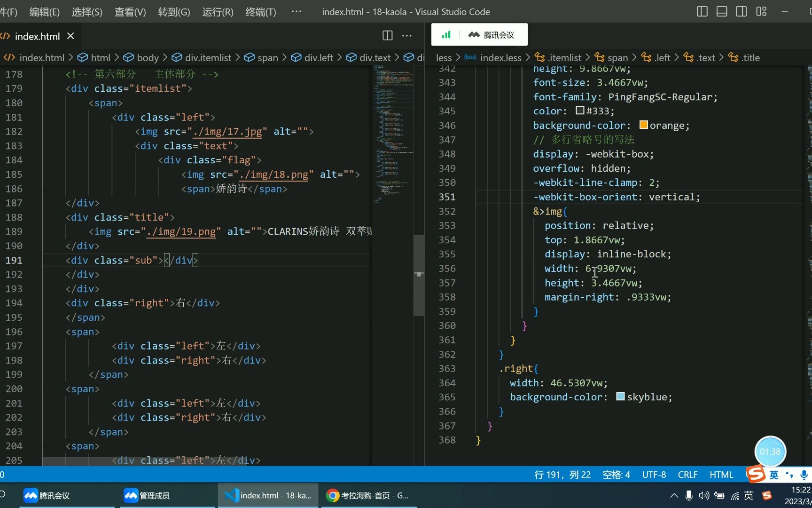Change line ending via CRLF
Image resolution: width=812 pixels, height=508 pixels.
[687, 475]
